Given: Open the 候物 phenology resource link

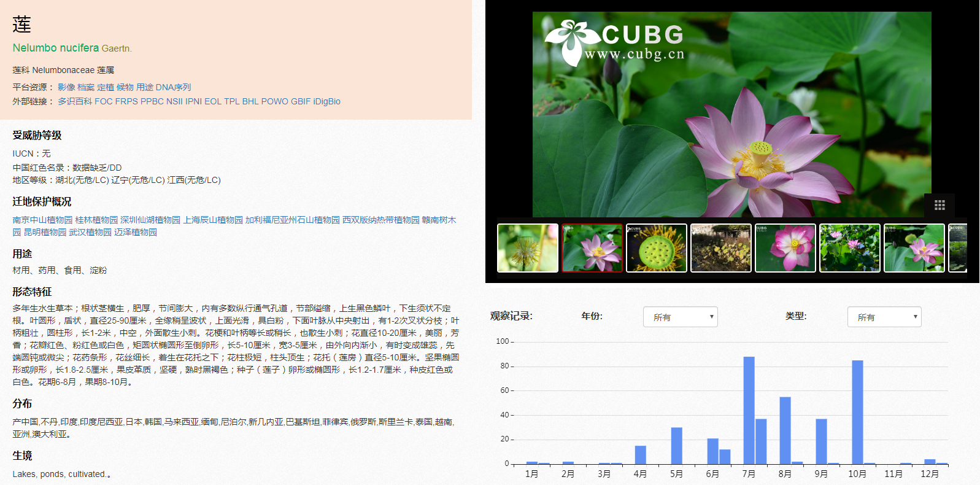Looking at the screenshot, I should tap(125, 87).
